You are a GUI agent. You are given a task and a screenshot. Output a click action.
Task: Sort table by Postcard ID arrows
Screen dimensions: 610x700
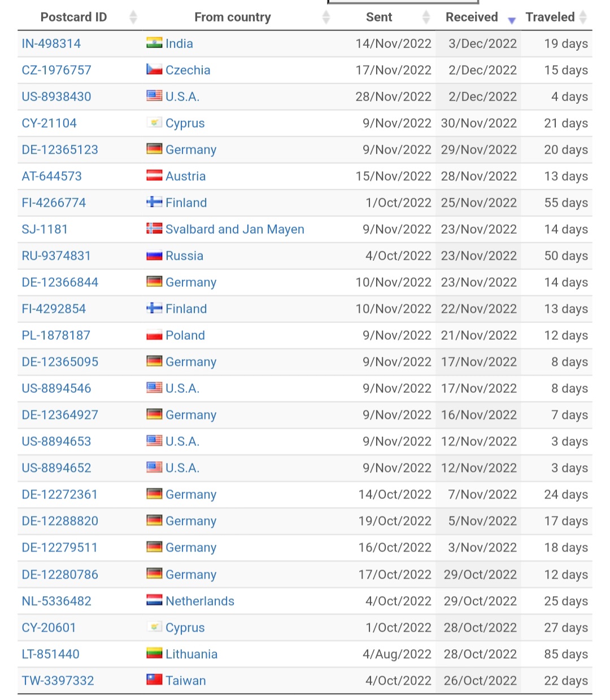[133, 17]
